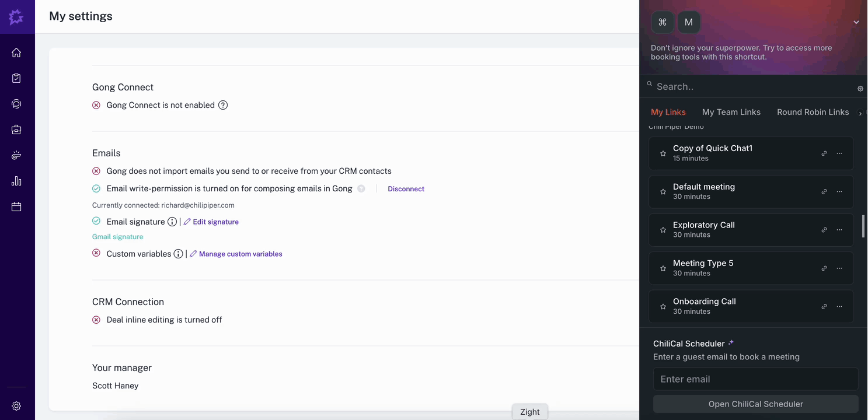This screenshot has width=868, height=420.
Task: Open the briefcase deals sidebar icon
Action: click(x=16, y=129)
